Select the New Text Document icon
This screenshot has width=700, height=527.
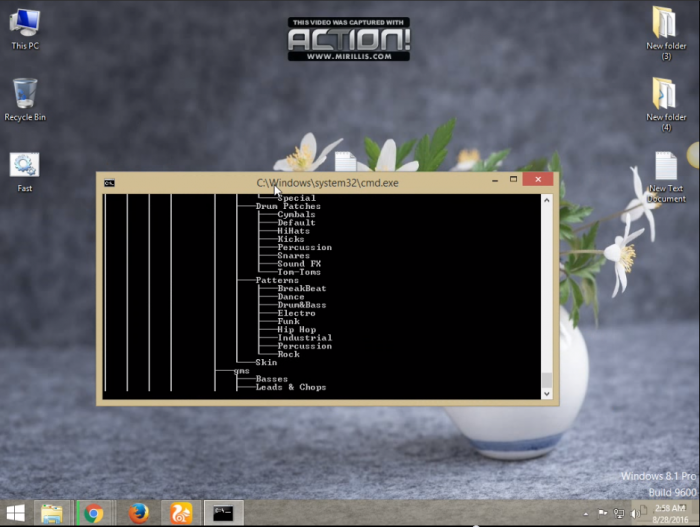click(x=666, y=177)
